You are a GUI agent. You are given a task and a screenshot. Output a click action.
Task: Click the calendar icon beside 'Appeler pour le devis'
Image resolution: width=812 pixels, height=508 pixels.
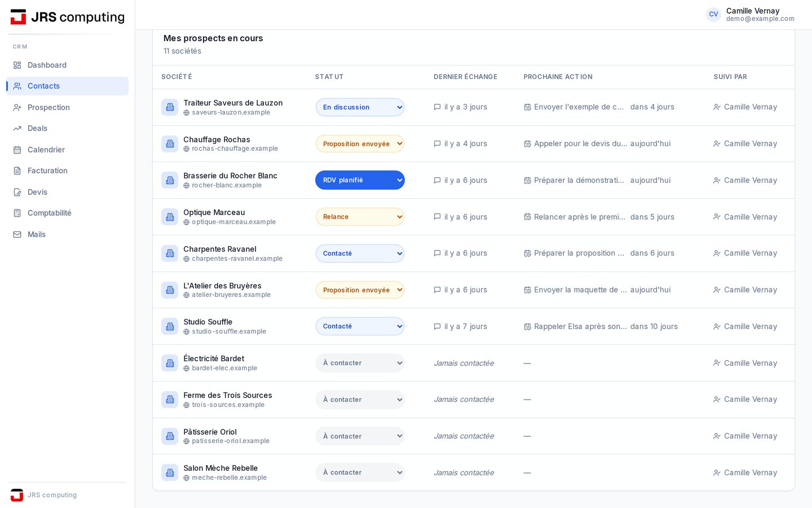click(x=527, y=144)
